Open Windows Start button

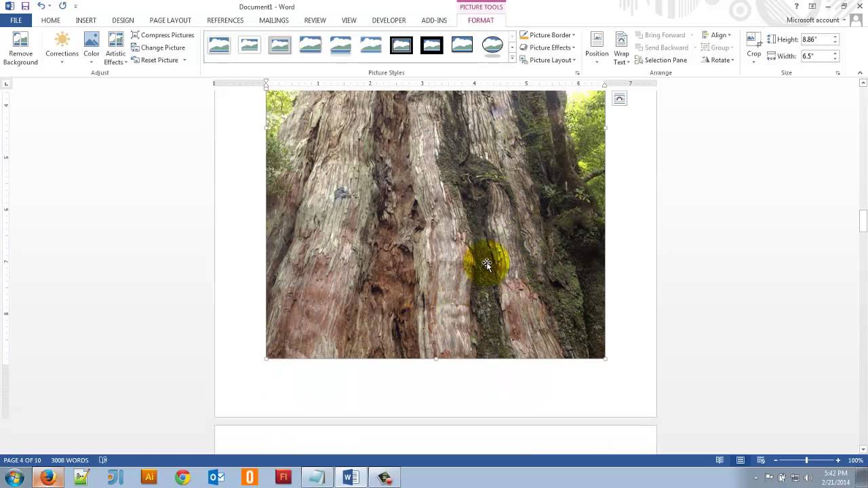click(14, 477)
